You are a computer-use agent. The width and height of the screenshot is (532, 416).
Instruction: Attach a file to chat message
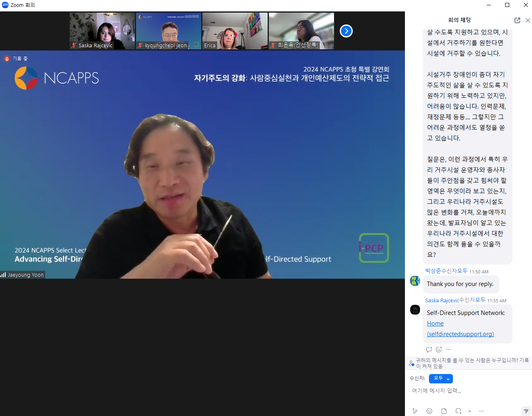click(444, 411)
